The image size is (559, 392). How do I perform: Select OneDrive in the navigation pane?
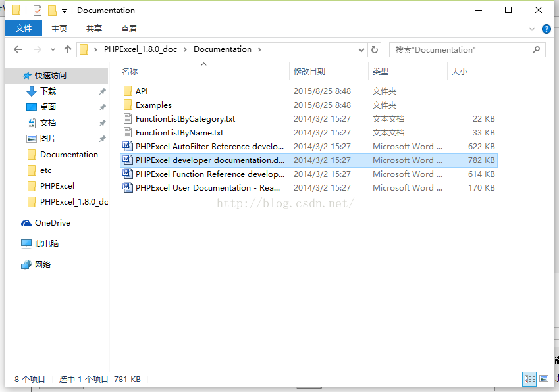(x=53, y=222)
